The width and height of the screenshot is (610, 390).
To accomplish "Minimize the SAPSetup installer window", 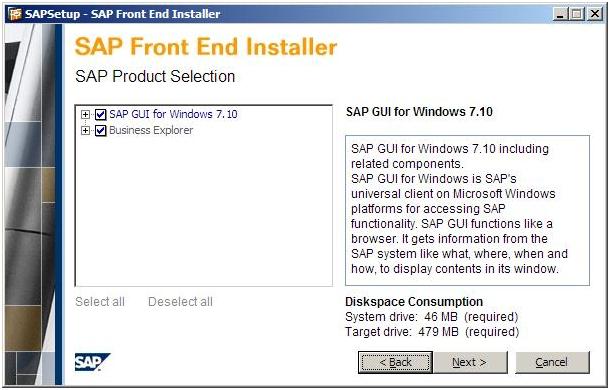I will pyautogui.click(x=561, y=14).
